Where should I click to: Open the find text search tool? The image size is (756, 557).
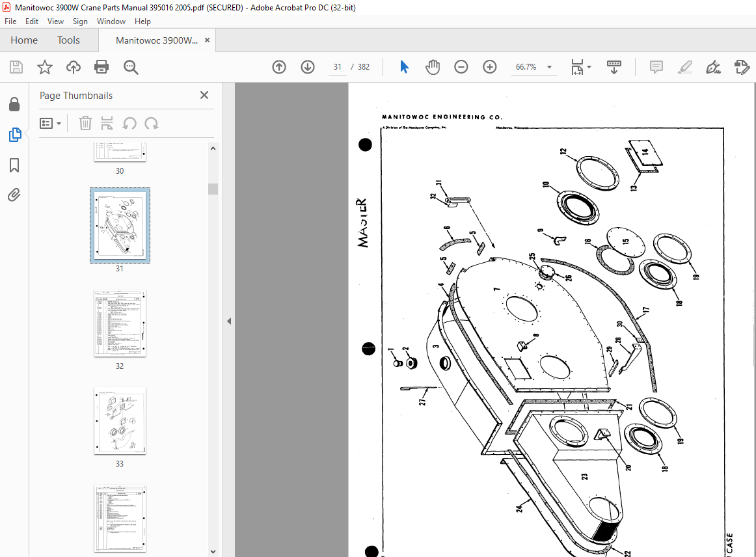131,67
